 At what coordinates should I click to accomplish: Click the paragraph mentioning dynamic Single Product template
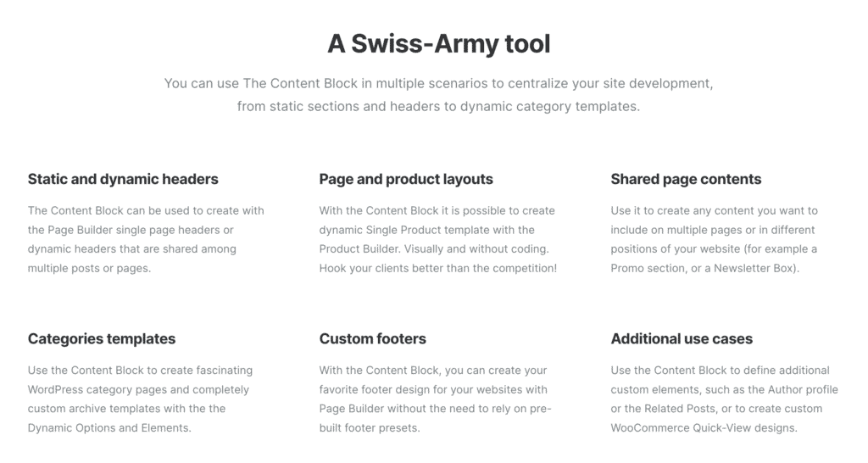438,239
